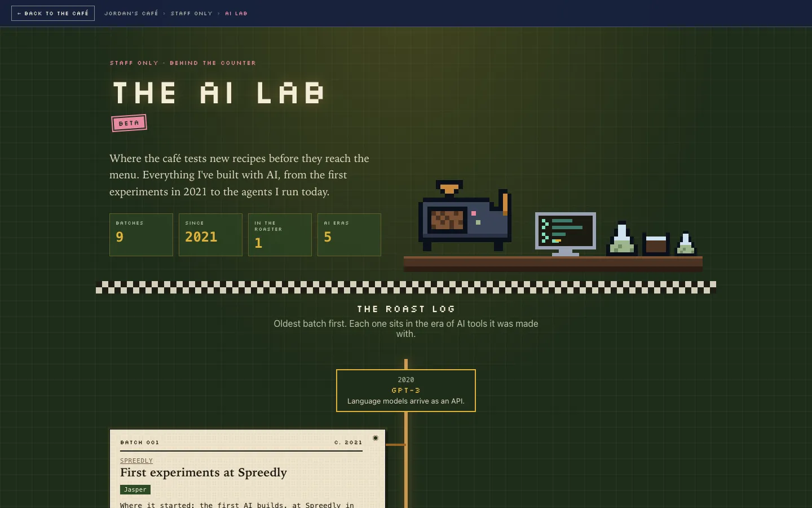Click The Roast Log heading
Viewport: 812px width, 508px height.
pos(406,309)
